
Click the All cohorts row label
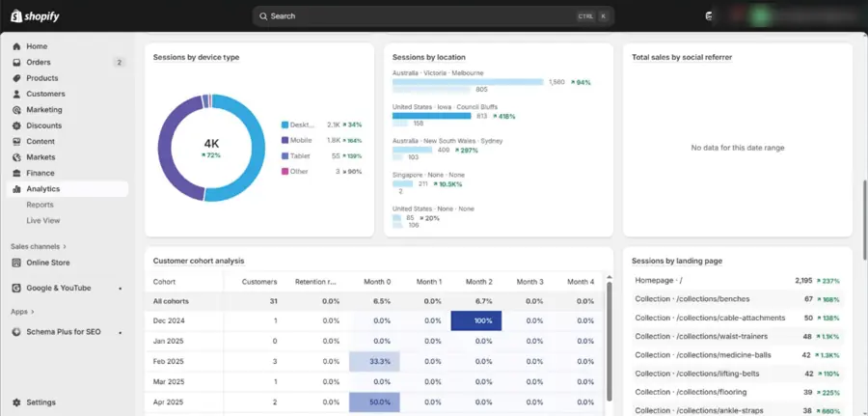pyautogui.click(x=171, y=301)
